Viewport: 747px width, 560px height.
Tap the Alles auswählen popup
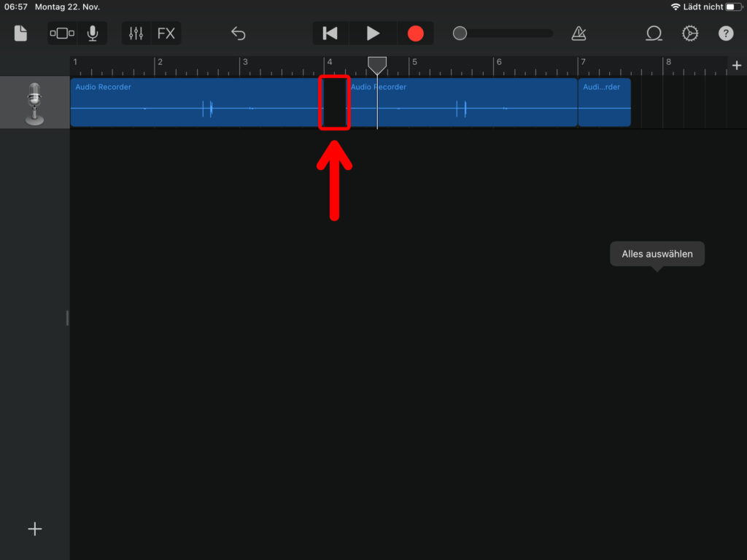pos(657,254)
